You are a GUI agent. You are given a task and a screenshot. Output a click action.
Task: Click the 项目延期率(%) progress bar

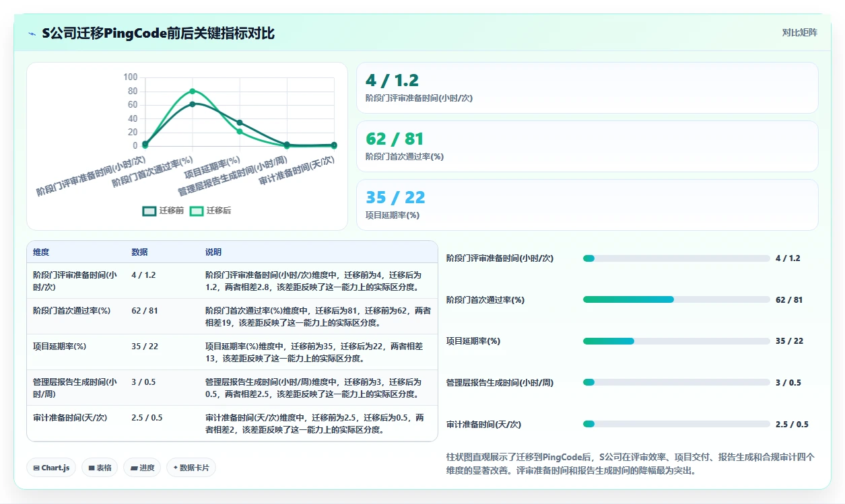point(676,341)
